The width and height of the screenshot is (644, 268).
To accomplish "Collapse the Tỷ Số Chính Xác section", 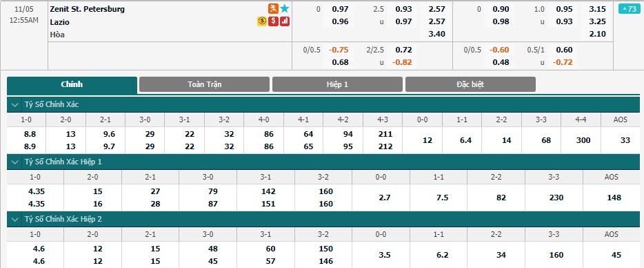I will pyautogui.click(x=15, y=105).
